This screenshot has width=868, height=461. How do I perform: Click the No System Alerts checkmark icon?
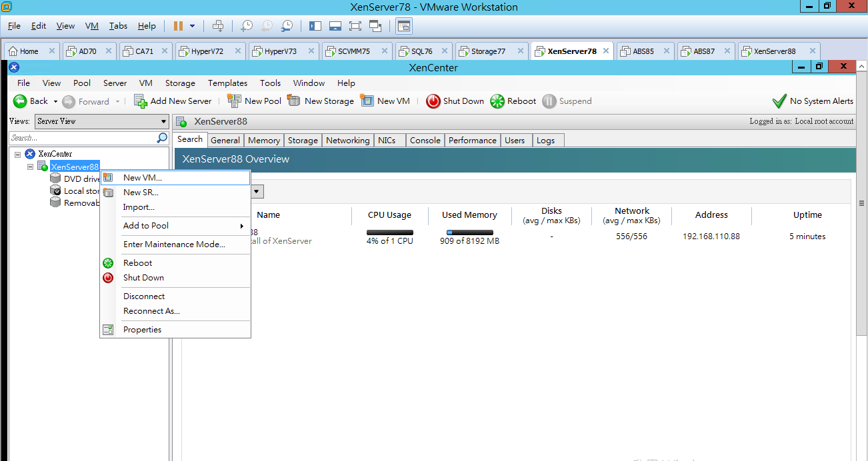[779, 101]
